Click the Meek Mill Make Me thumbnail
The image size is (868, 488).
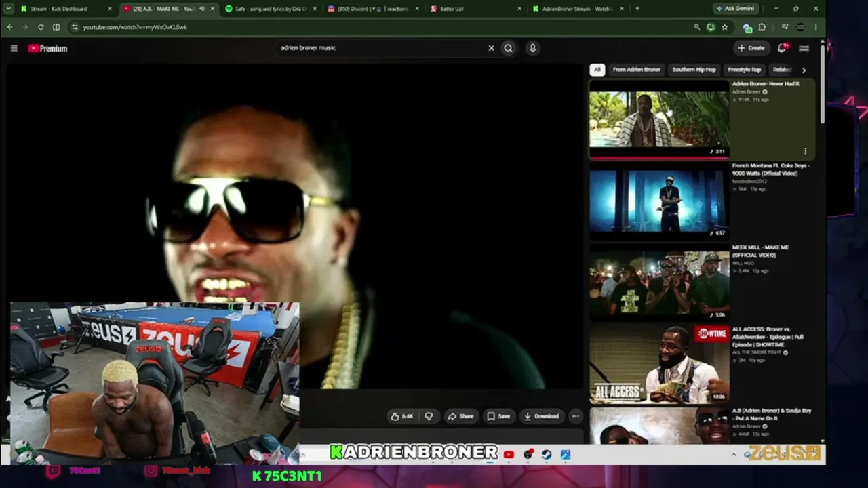659,283
